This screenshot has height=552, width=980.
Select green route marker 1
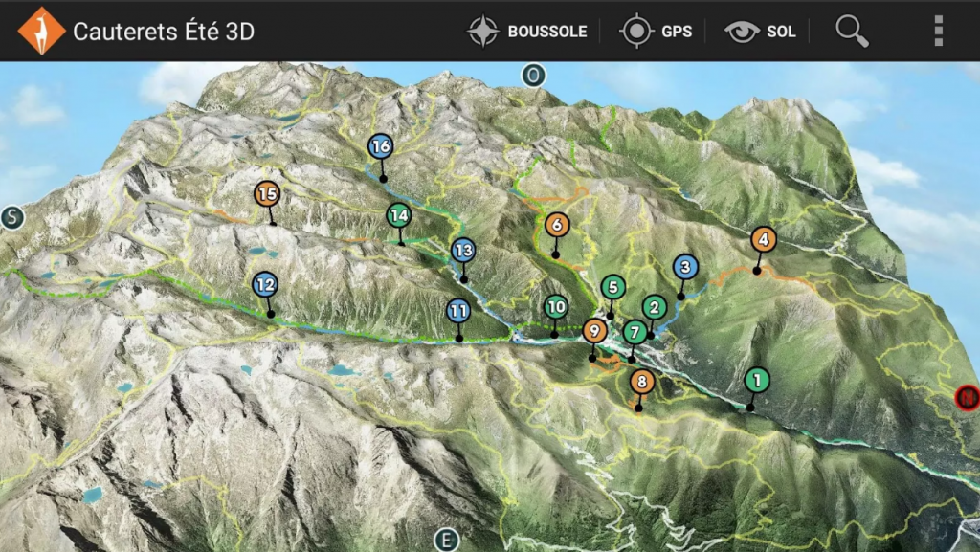pos(757,380)
